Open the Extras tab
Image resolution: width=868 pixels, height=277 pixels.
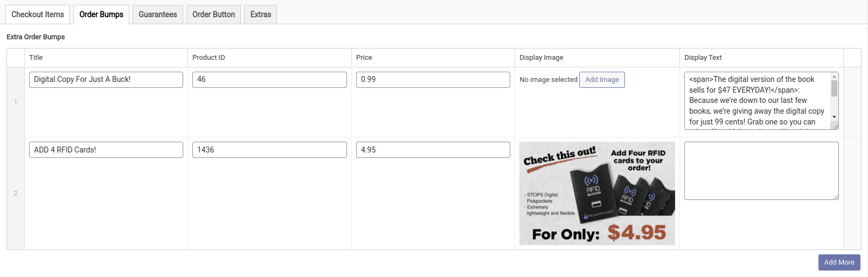pyautogui.click(x=261, y=15)
